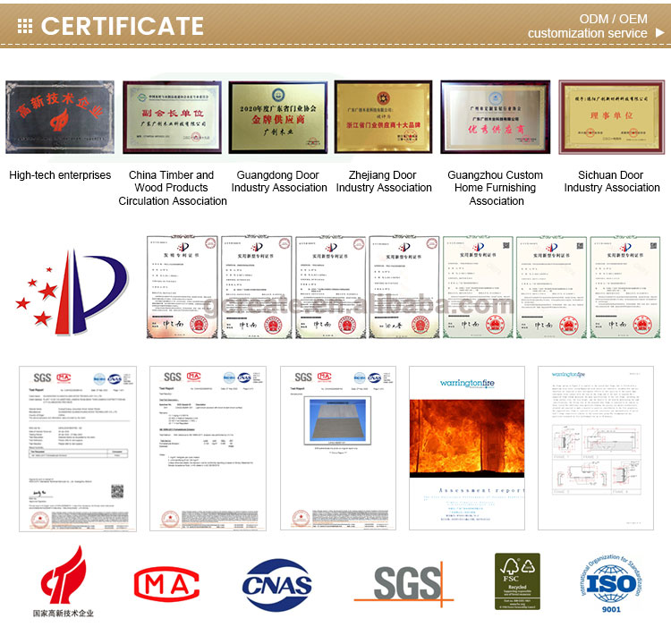Viewport: 671px width, 644px height.
Task: Click the Sichuan Door Industry Association caption
Action: tap(612, 182)
